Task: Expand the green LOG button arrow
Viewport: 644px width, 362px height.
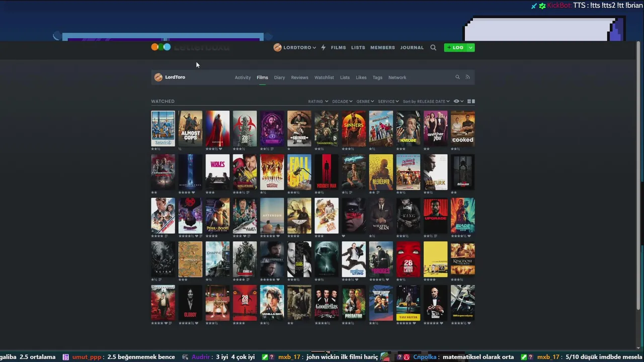Action: pos(470,47)
